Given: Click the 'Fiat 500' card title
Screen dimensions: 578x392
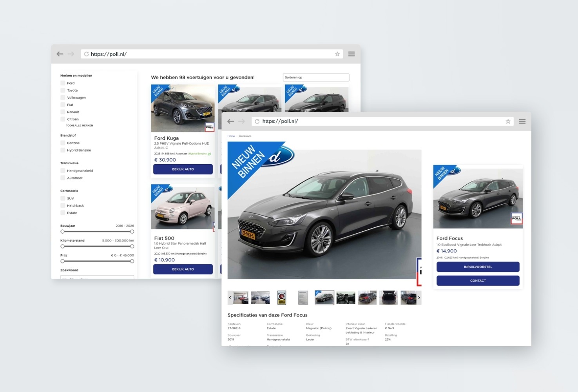Looking at the screenshot, I should coord(164,238).
